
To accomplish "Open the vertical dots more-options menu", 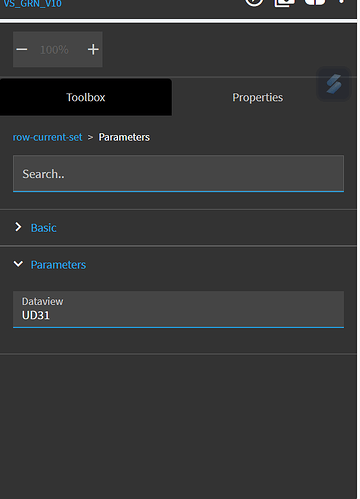I will click(x=341, y=1).
